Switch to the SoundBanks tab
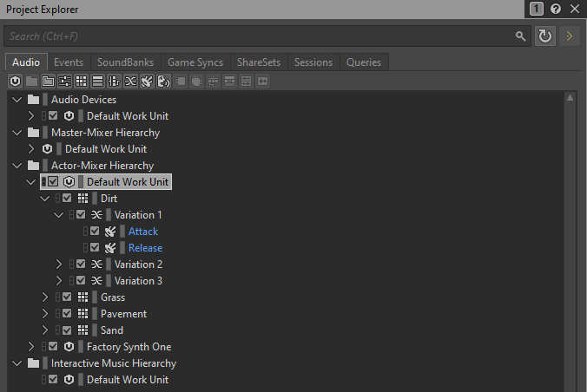The height and width of the screenshot is (392, 587). [125, 62]
